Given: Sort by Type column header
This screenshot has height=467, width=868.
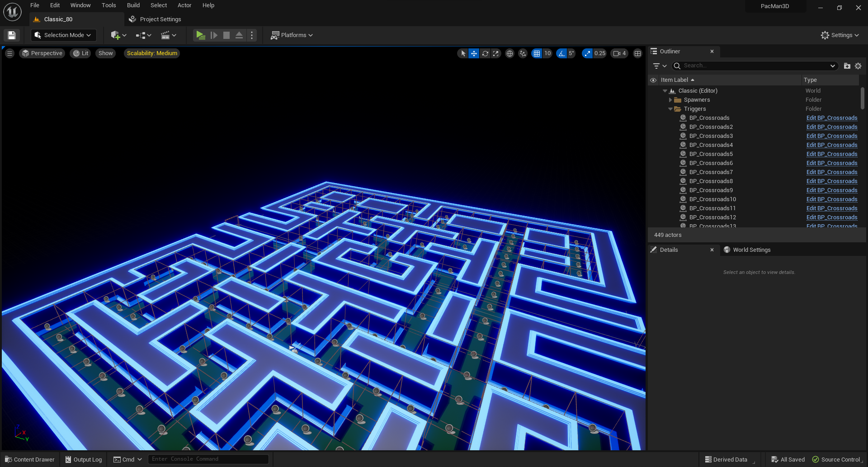Looking at the screenshot, I should (830, 80).
